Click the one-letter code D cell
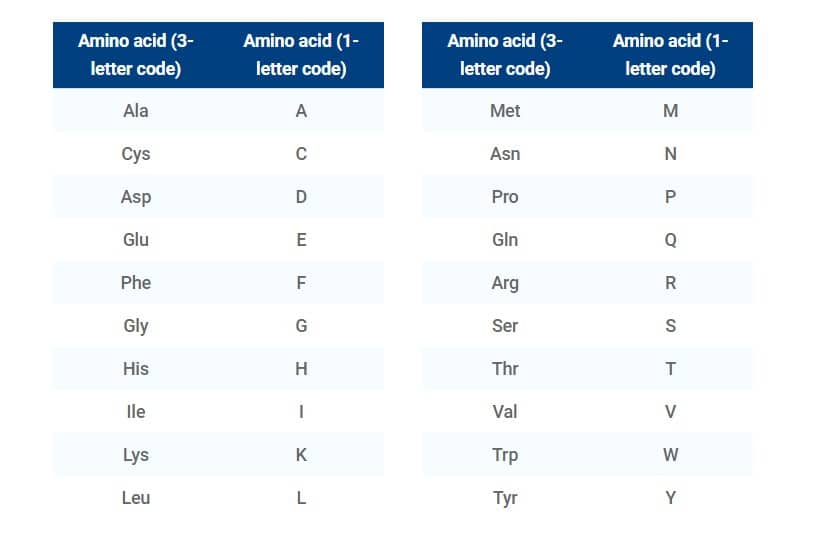Image resolution: width=830 pixels, height=549 pixels. pyautogui.click(x=301, y=196)
